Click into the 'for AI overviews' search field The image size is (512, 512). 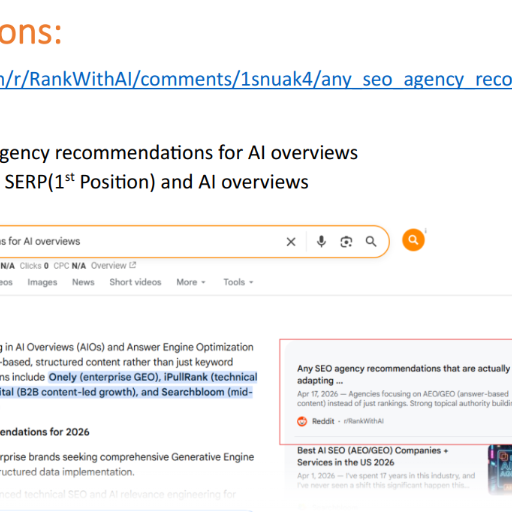pos(140,241)
